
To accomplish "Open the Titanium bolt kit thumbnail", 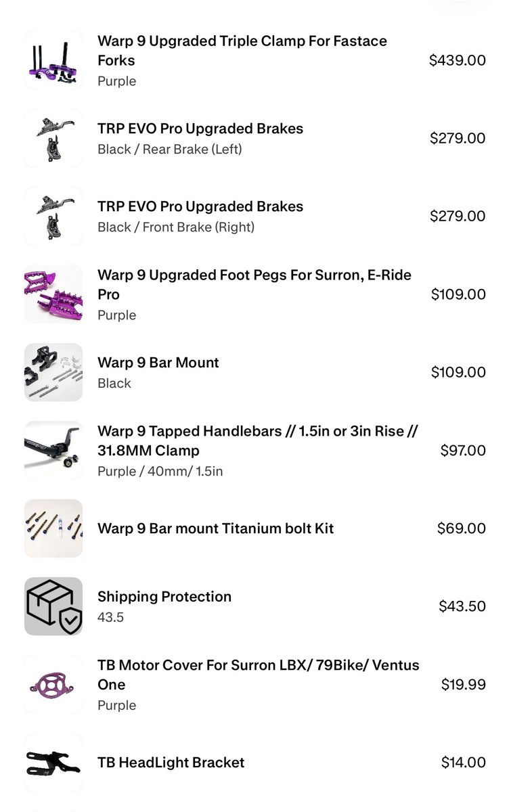I will (53, 528).
